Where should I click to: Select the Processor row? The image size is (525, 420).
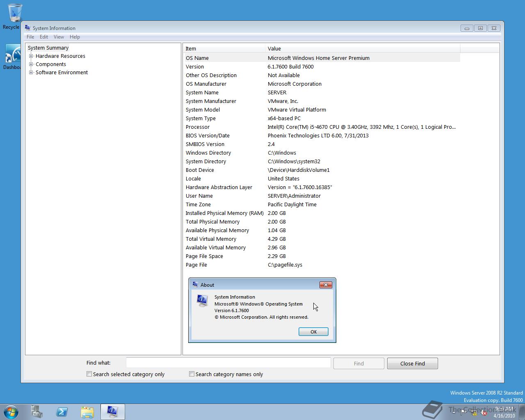click(322, 127)
